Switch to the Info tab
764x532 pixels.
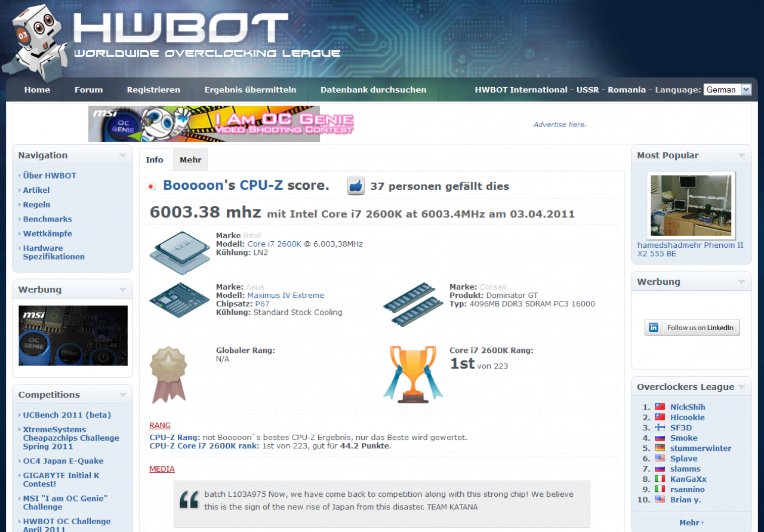[155, 159]
